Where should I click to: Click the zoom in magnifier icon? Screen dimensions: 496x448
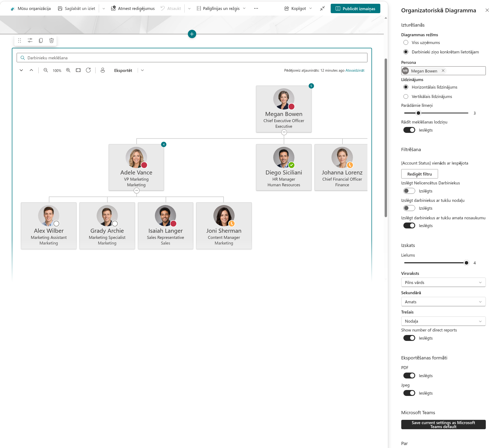click(68, 70)
